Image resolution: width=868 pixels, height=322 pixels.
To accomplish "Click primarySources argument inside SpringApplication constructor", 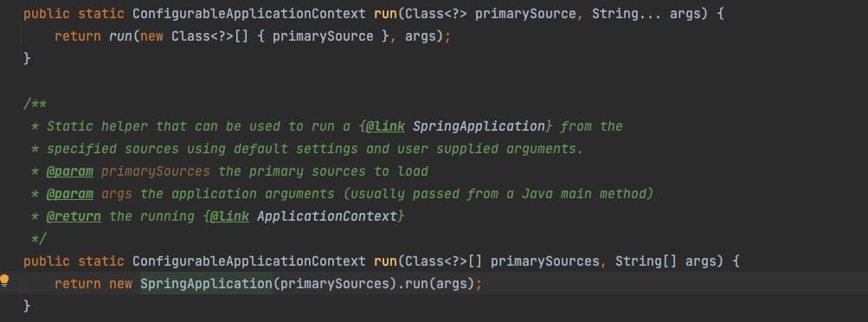I will click(x=334, y=283).
